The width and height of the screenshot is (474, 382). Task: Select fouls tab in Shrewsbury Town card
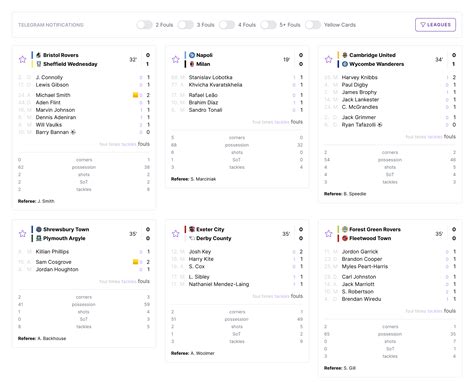click(144, 281)
